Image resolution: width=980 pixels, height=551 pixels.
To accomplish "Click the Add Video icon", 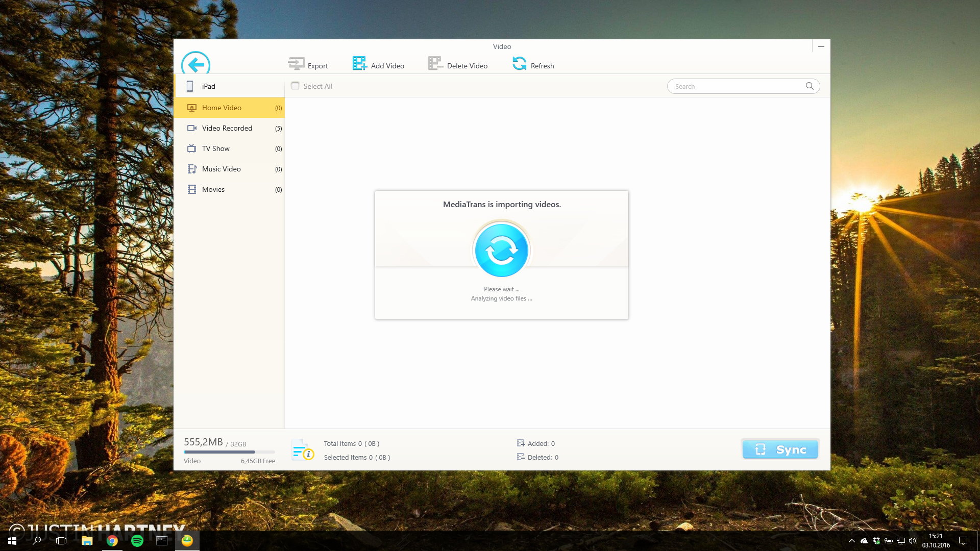I will [359, 63].
